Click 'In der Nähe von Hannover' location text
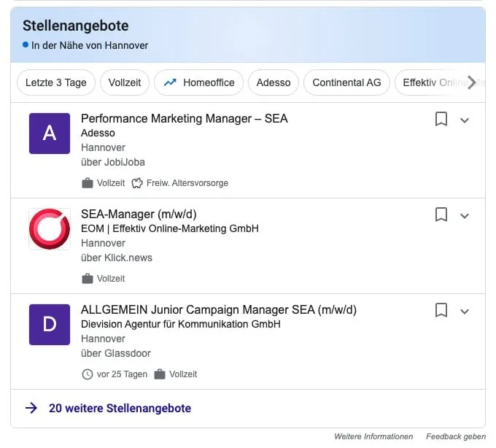The image size is (496, 448). pyautogui.click(x=90, y=45)
